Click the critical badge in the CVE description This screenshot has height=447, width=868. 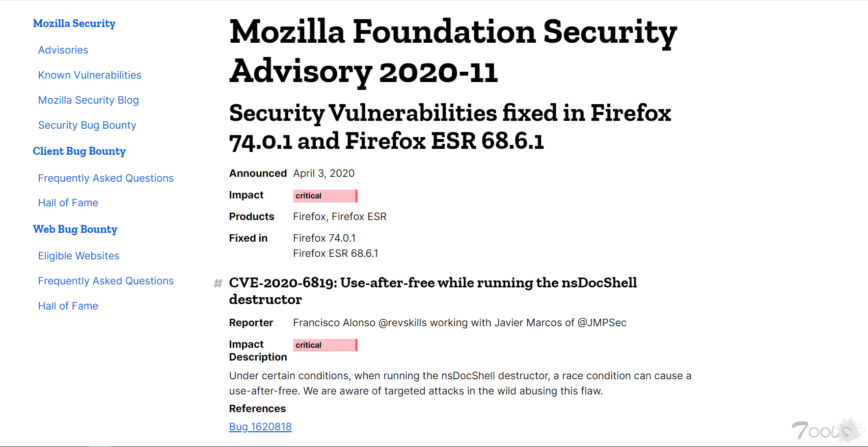pyautogui.click(x=325, y=345)
